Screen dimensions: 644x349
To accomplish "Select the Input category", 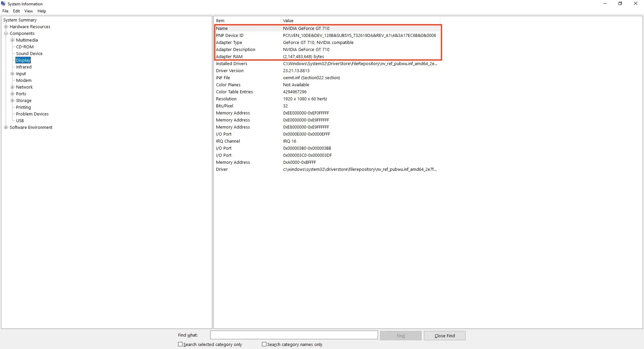I will click(21, 74).
